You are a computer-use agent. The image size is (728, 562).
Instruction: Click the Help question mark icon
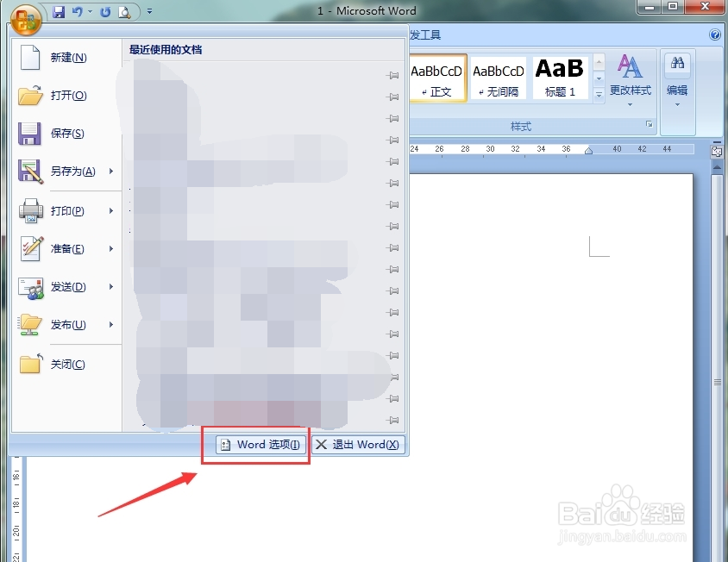point(715,34)
